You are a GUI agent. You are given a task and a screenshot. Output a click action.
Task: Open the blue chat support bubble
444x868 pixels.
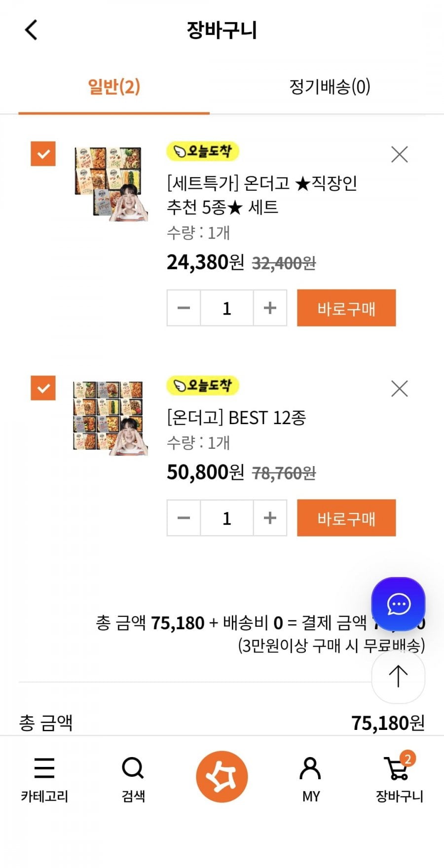point(398,604)
